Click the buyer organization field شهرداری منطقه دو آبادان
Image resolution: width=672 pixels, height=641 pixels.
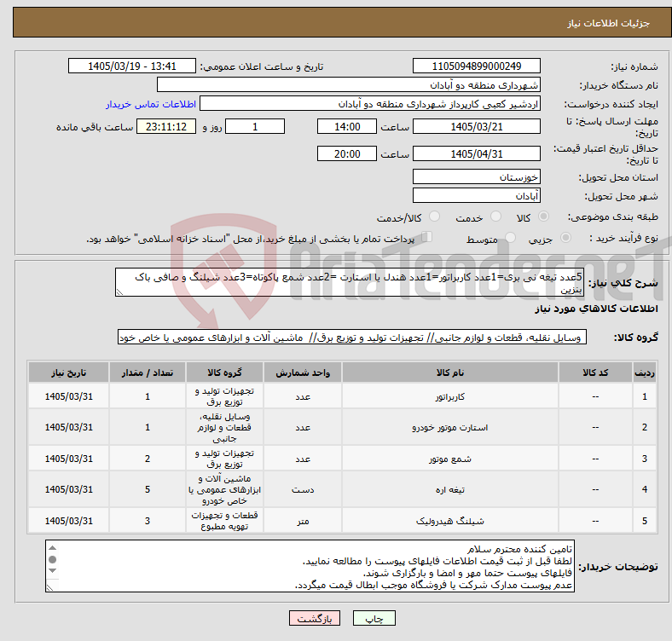349,85
